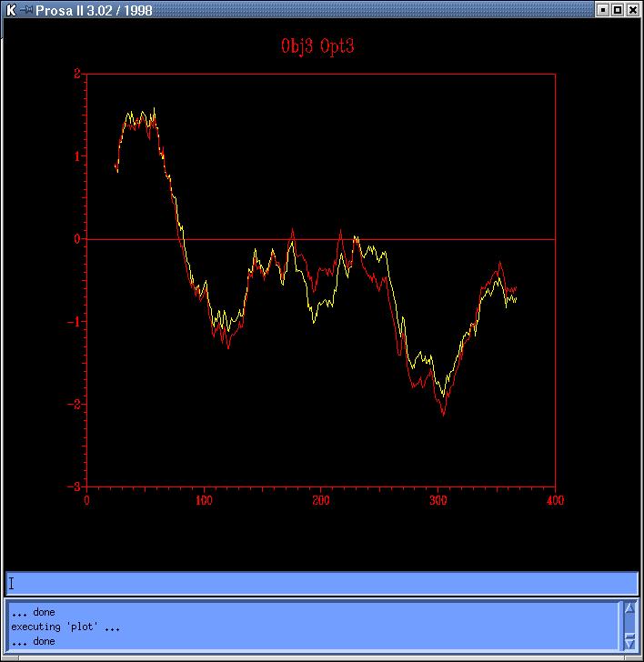Click the 2 label on the y-axis
This screenshot has width=644, height=662.
[x=77, y=74]
